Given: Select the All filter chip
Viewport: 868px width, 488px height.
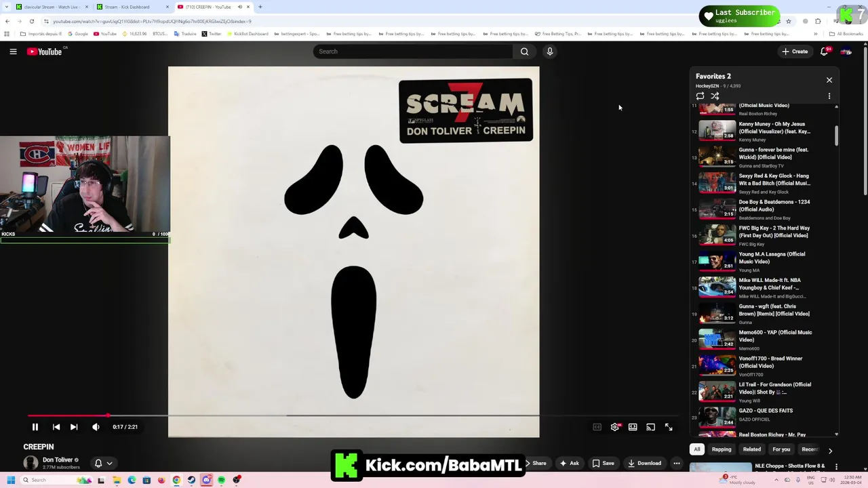Looking at the screenshot, I should pos(696,449).
